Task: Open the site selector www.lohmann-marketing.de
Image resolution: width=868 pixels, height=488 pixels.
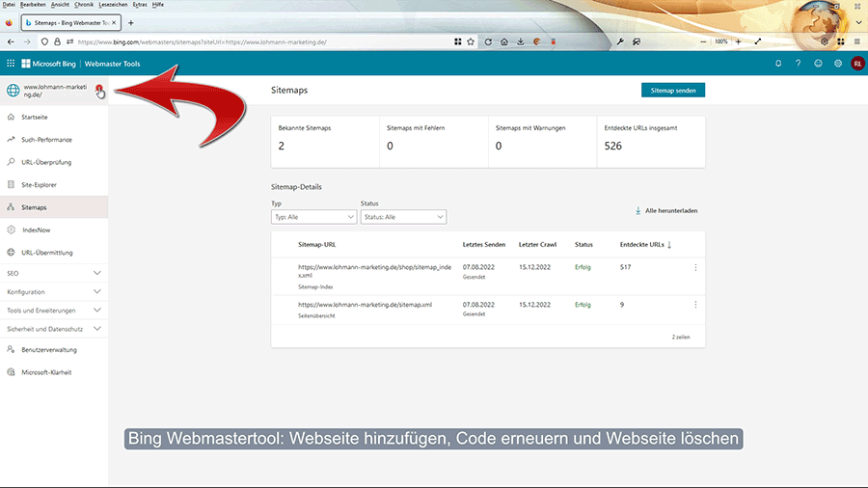Action: [x=54, y=91]
